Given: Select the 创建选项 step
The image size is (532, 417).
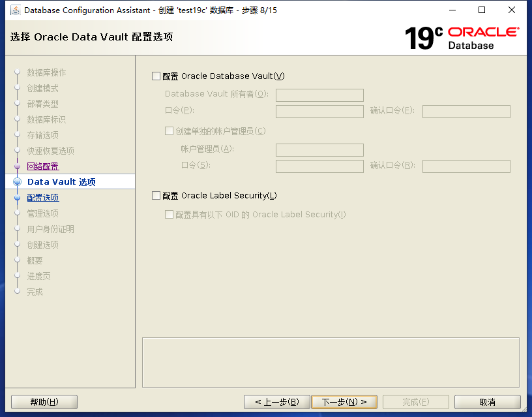Looking at the screenshot, I should point(43,245).
